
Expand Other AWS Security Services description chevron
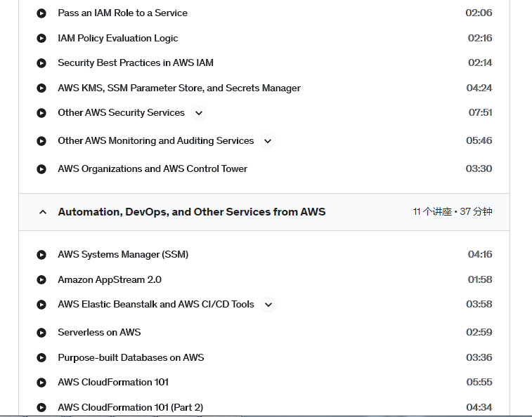click(x=199, y=113)
